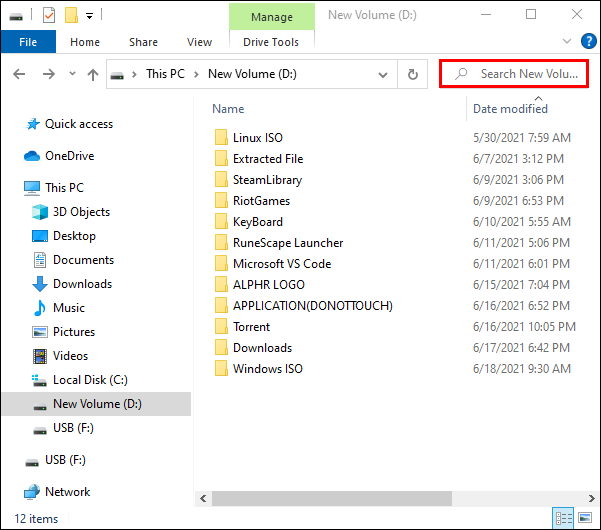This screenshot has height=530, width=601.
Task: Click the horizontal scrollbar left arrow
Action: (x=203, y=499)
